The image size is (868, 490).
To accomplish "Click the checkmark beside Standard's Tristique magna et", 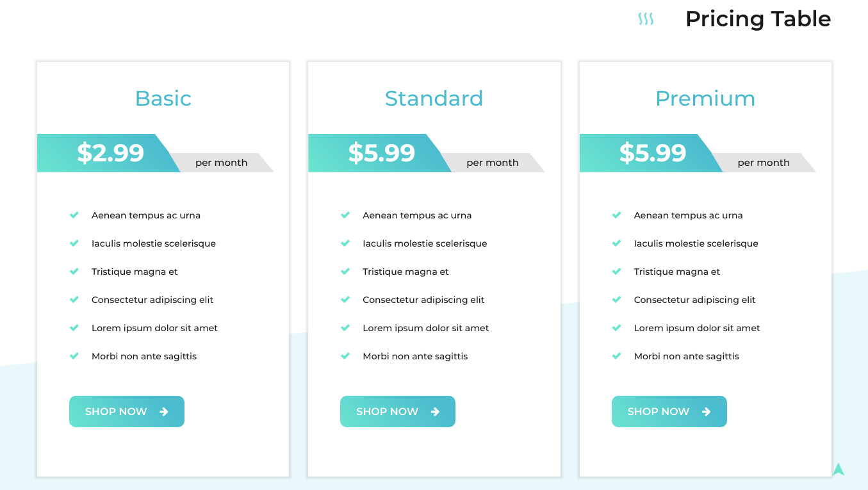I will pos(345,272).
